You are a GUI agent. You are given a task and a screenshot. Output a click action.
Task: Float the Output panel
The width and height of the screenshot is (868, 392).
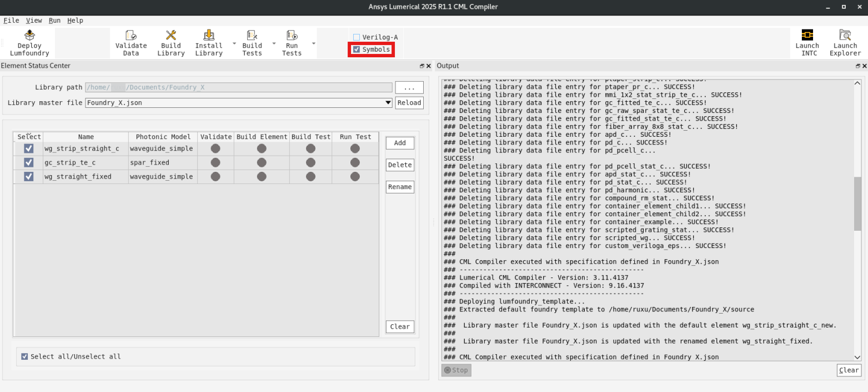(858, 66)
